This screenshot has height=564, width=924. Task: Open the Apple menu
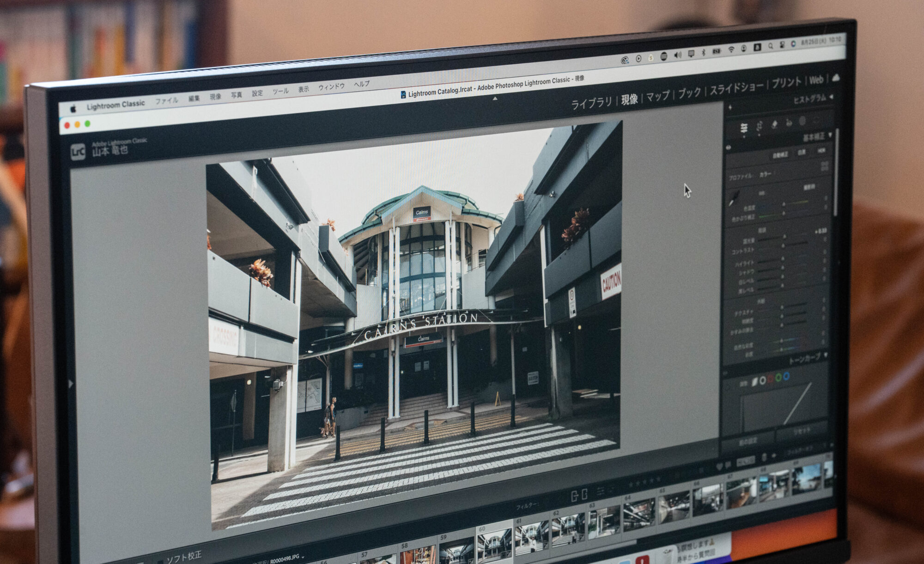[73, 109]
